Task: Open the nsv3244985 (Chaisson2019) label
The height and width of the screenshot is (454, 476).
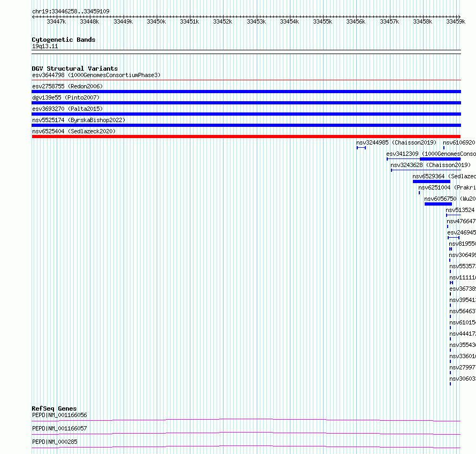Action: pos(396,142)
